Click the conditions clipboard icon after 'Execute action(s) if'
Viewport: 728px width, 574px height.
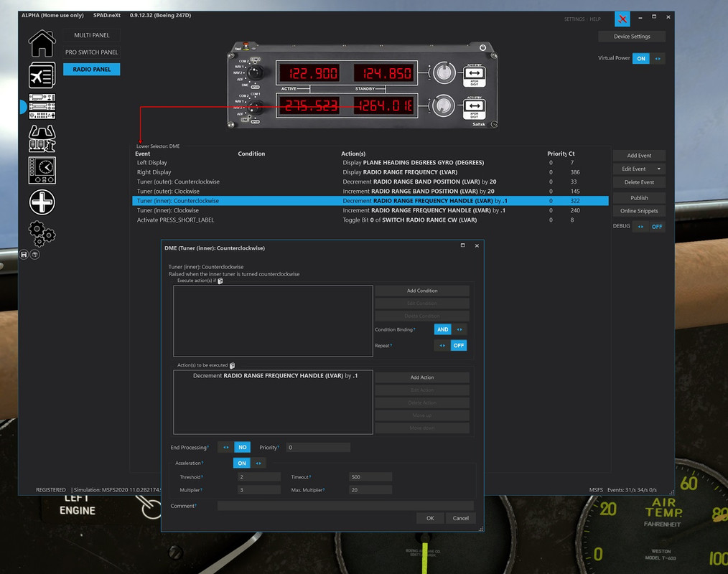tap(220, 281)
